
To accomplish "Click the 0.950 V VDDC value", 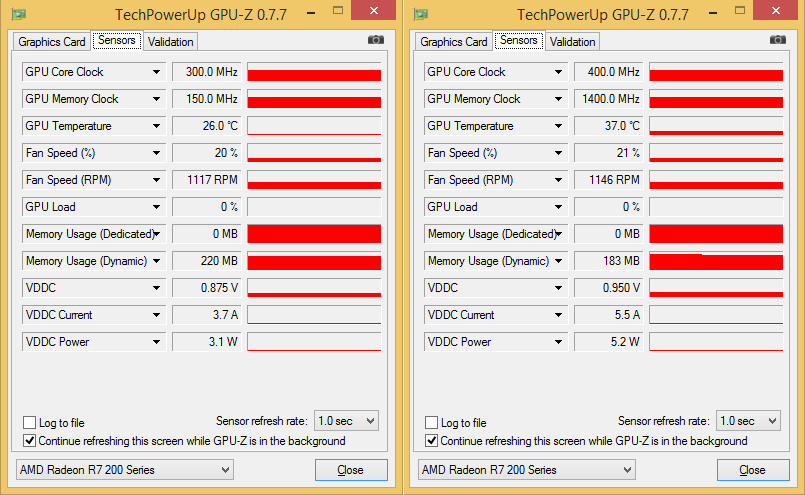I will point(608,288).
